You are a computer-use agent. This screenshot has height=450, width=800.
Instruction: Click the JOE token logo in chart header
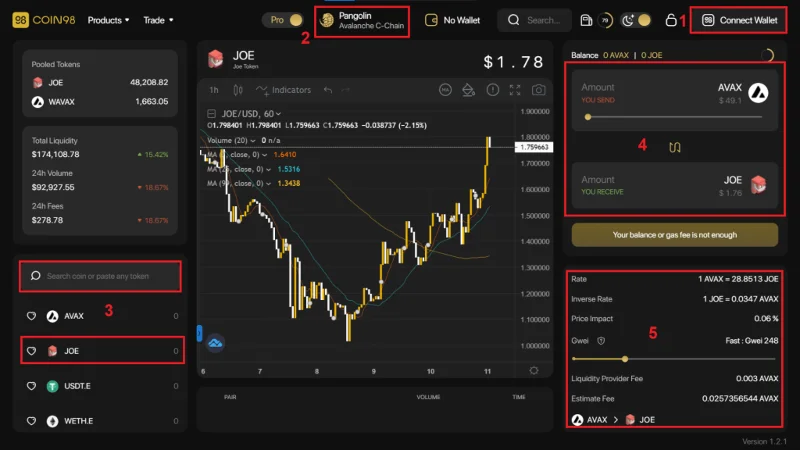215,59
